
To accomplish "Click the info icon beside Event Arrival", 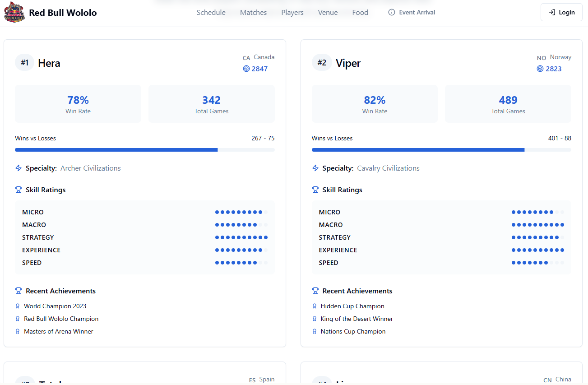I will 391,13.
